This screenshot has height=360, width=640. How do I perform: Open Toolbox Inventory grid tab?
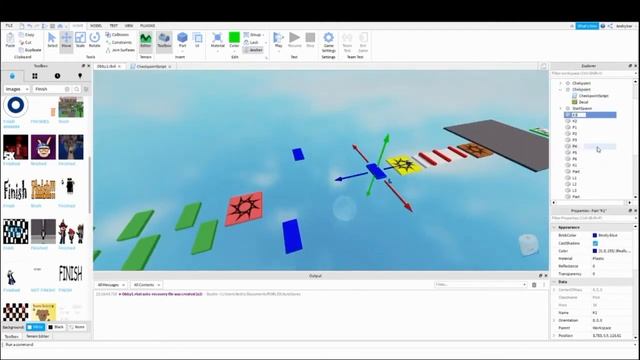point(35,76)
